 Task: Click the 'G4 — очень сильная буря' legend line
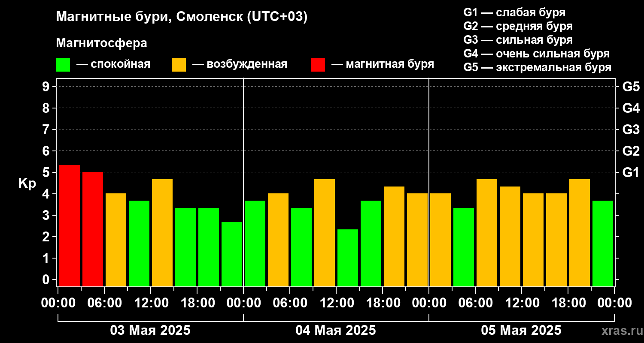tap(536, 54)
